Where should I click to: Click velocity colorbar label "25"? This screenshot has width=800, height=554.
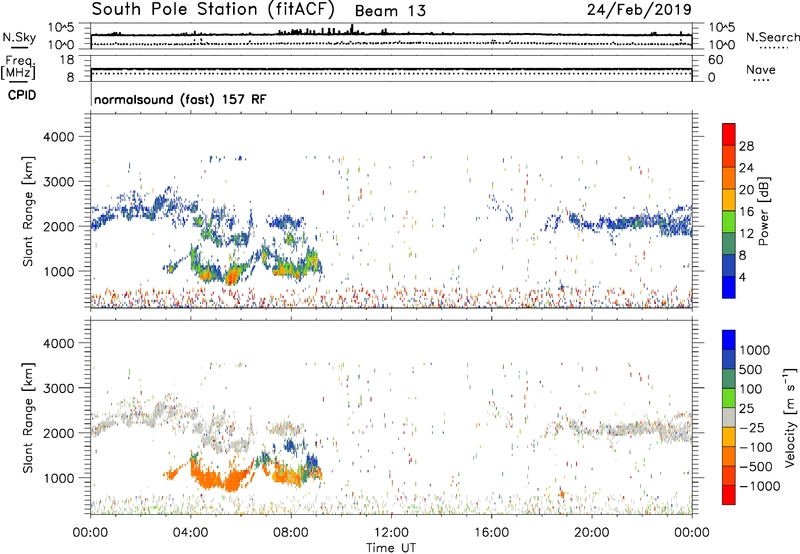point(747,409)
